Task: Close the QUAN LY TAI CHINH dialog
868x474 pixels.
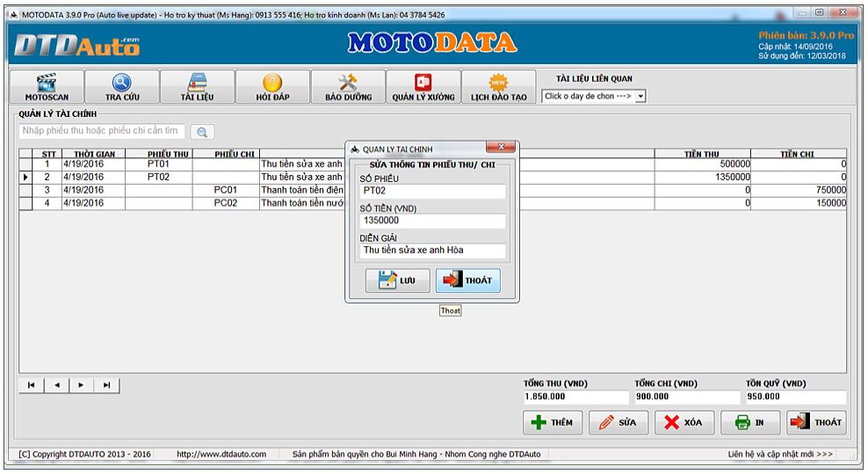Action: pyautogui.click(x=501, y=147)
